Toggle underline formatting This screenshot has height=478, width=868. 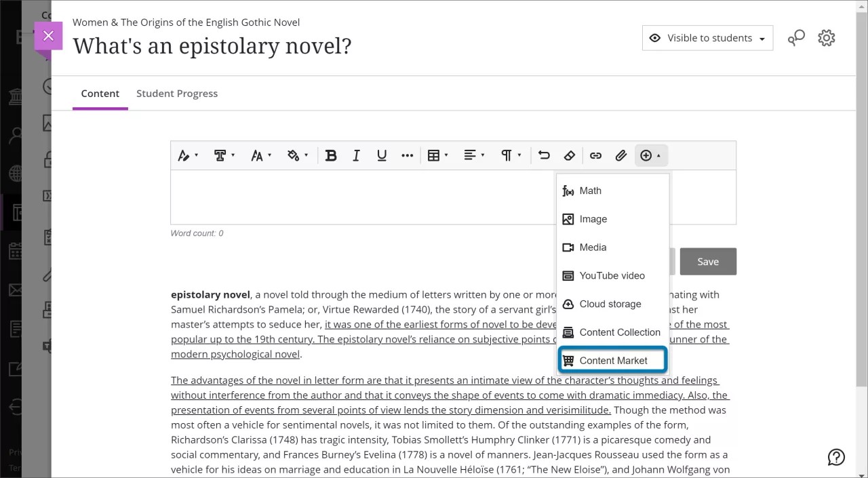[382, 155]
